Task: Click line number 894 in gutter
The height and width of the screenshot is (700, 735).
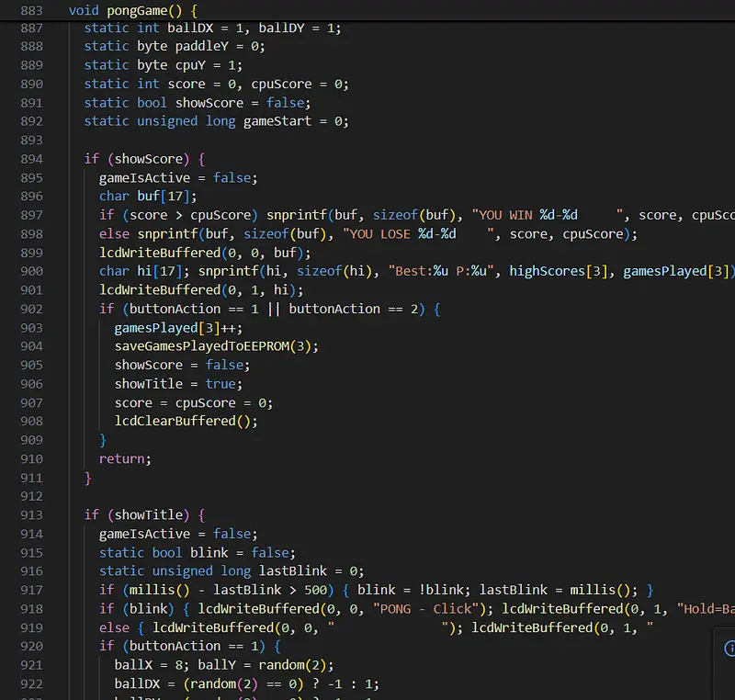Action: (x=31, y=159)
